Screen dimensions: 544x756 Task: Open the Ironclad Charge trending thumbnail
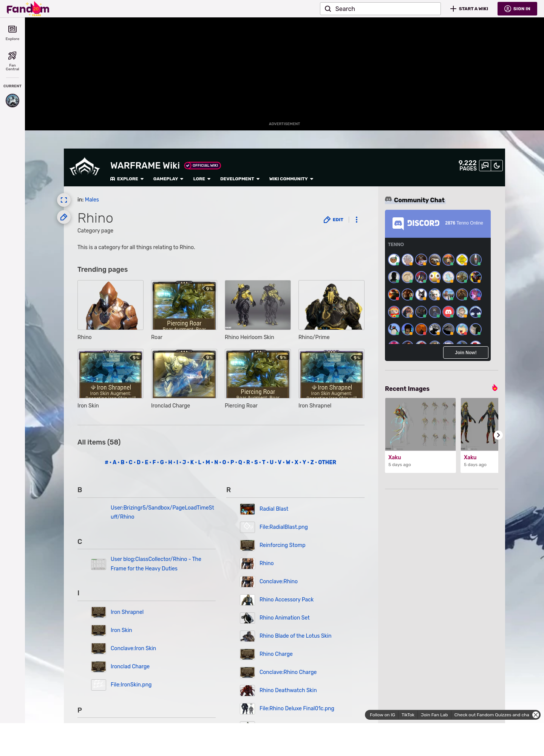click(184, 373)
